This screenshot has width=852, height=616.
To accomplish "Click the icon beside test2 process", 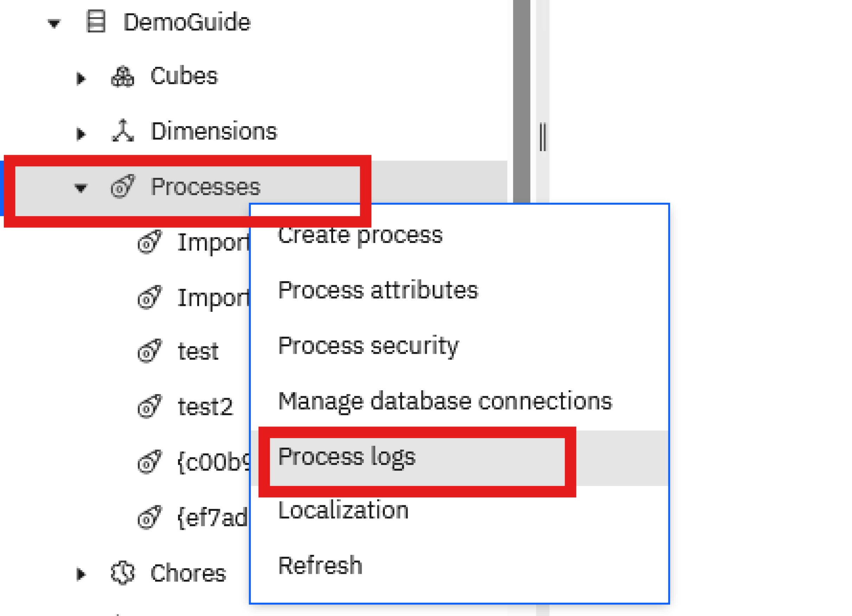I will [x=150, y=406].
